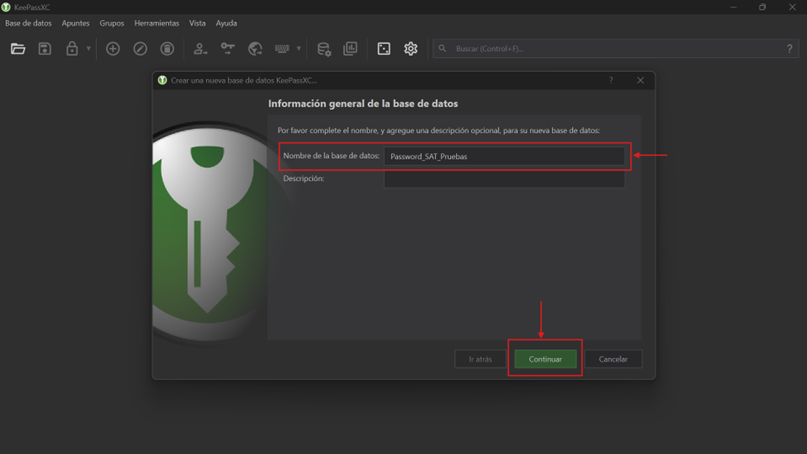Open the Herramientas menu

pos(156,23)
